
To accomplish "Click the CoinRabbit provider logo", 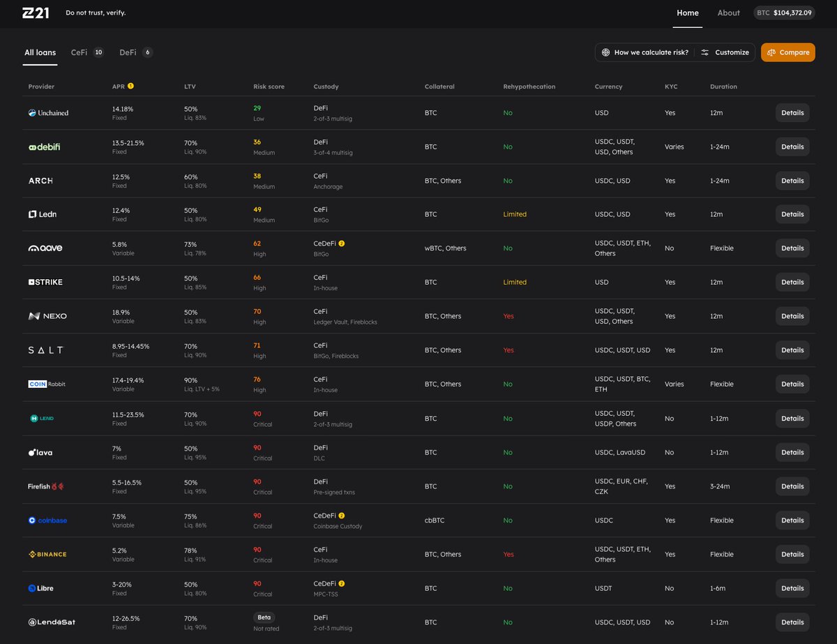I will (47, 384).
